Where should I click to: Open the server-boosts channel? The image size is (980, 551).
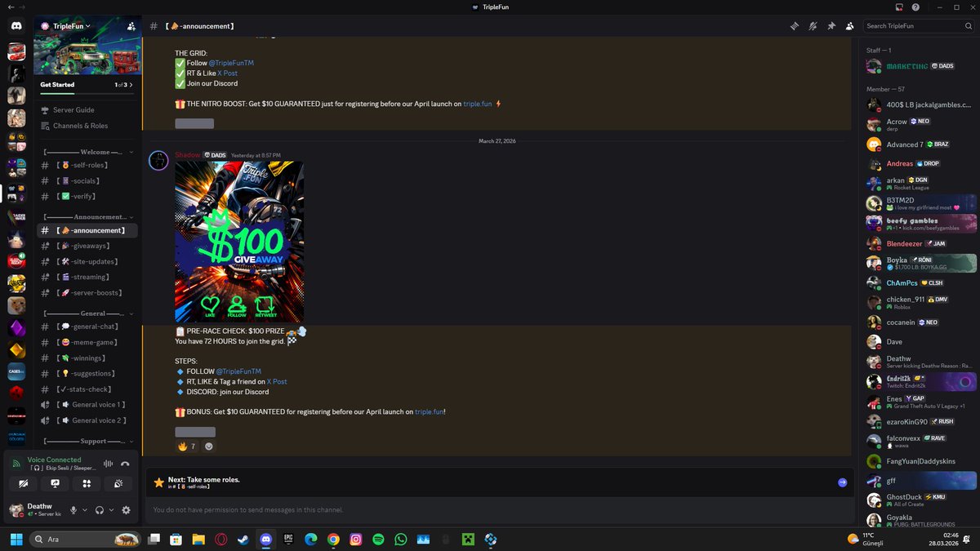coord(86,293)
